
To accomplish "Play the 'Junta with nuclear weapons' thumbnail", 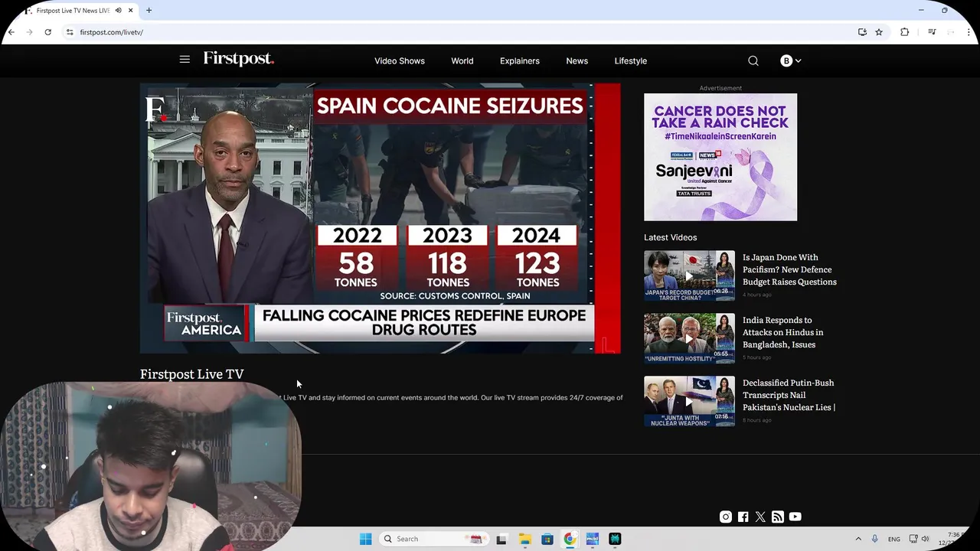I will pos(689,401).
